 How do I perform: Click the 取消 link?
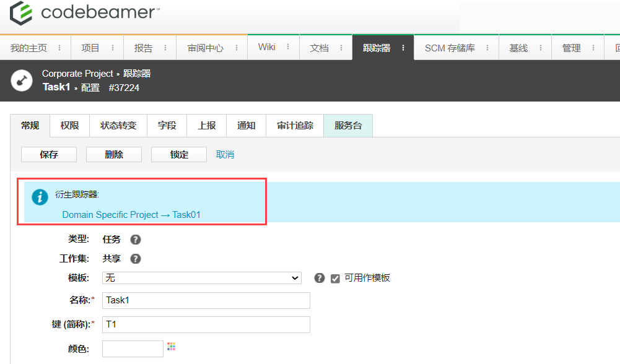(225, 155)
